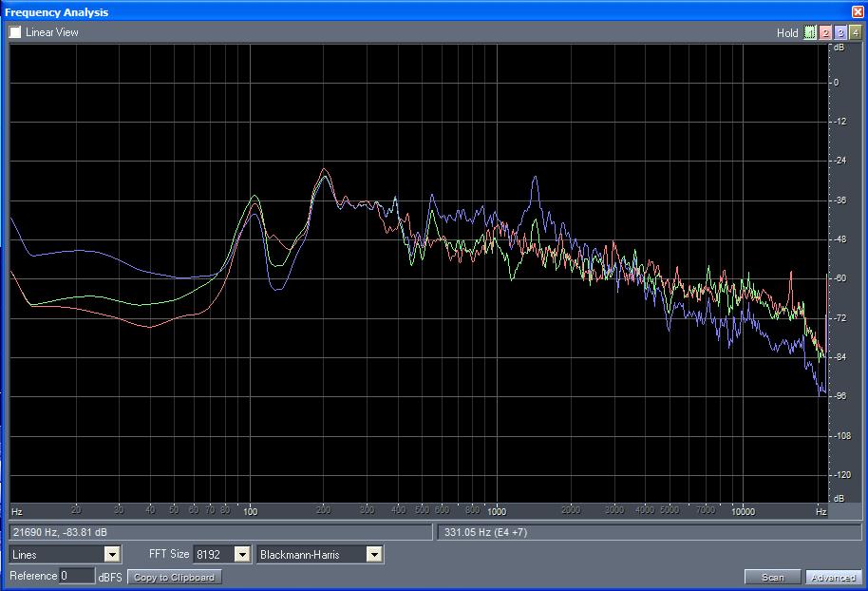This screenshot has height=591, width=868.
Task: Click the 100 Hz label on frequency axis
Action: coord(250,511)
